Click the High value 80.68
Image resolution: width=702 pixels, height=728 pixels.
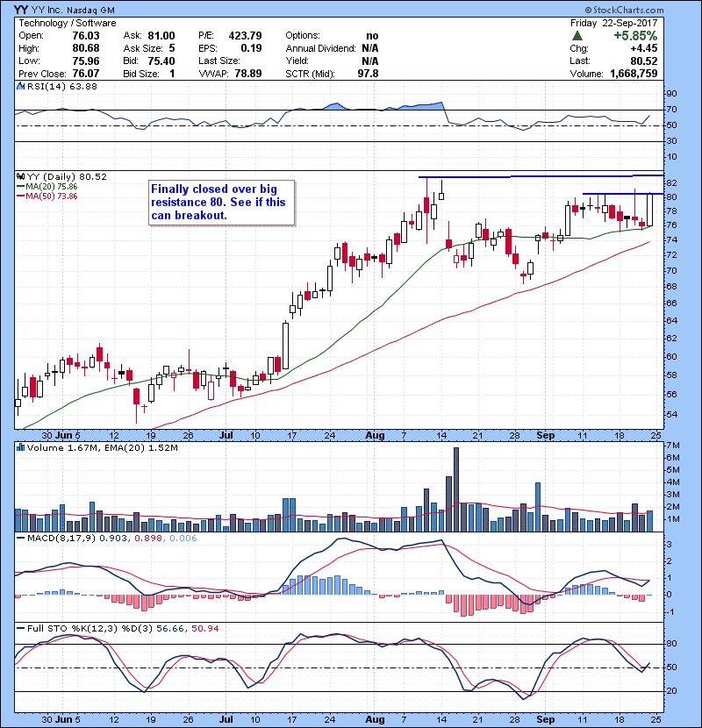[x=86, y=48]
